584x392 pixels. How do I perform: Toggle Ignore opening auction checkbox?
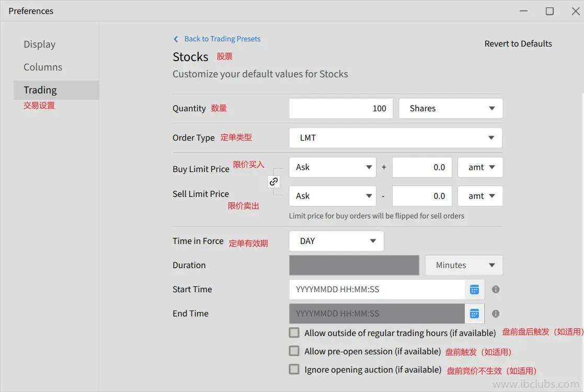click(x=294, y=369)
